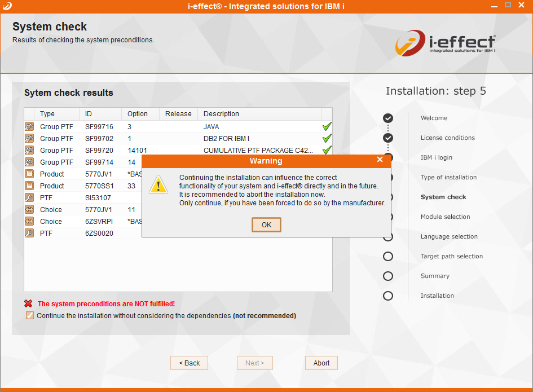Abort the installation
The width and height of the screenshot is (533, 392).
point(321,363)
